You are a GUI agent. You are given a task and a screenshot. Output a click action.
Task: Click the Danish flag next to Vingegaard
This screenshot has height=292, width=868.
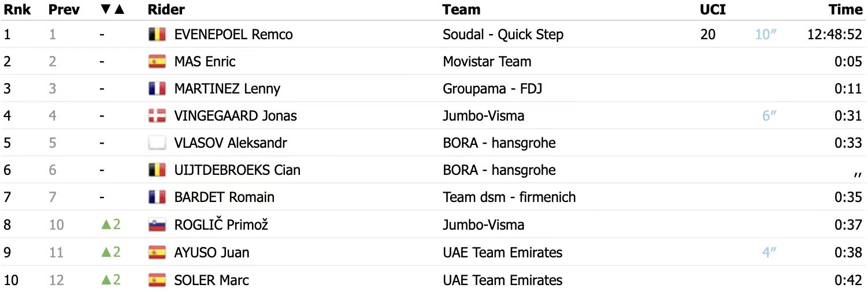click(157, 116)
